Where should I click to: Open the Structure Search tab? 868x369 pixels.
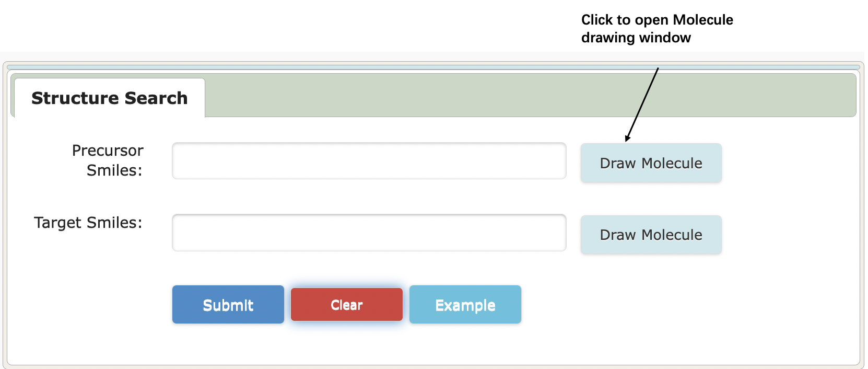[110, 98]
